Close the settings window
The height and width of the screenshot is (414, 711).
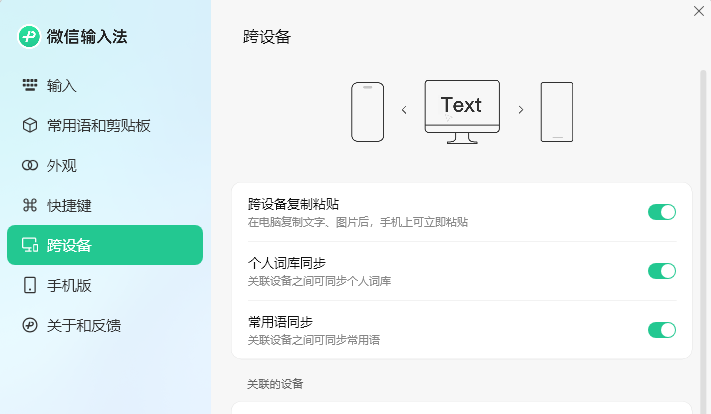click(699, 11)
